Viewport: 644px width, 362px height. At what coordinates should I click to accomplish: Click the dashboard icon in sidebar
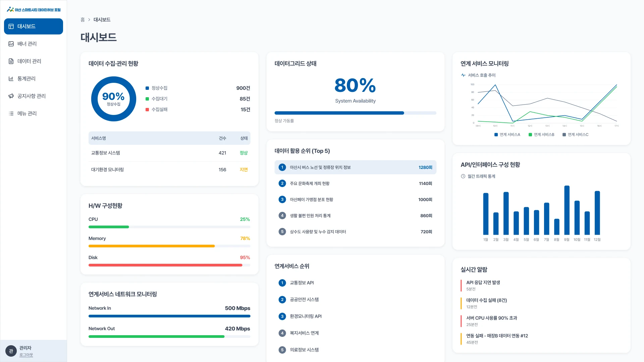pyautogui.click(x=11, y=26)
